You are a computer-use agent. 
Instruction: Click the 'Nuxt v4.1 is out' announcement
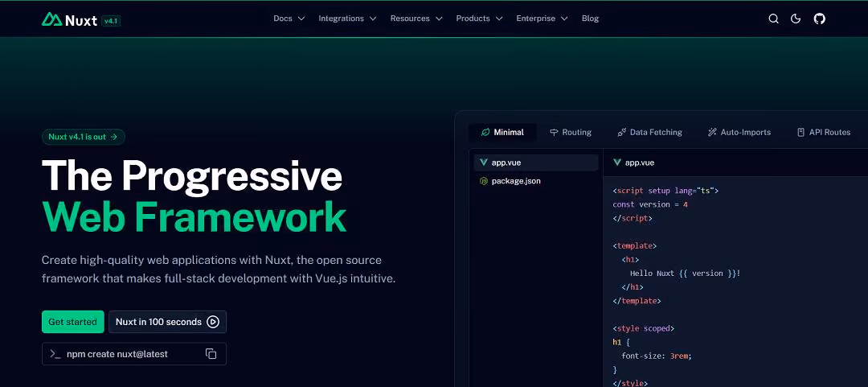pos(83,137)
